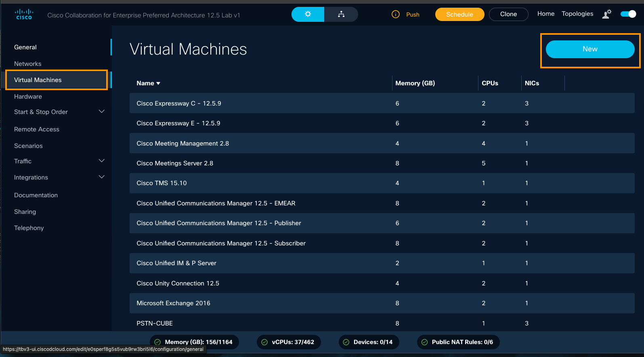Open the Hardware section
This screenshot has width=644, height=357.
coord(28,97)
